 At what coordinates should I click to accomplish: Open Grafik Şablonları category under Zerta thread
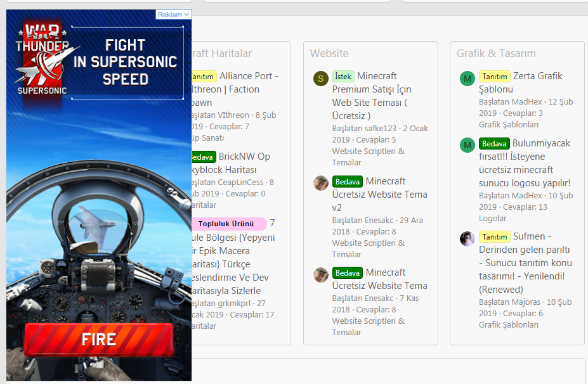click(x=509, y=125)
